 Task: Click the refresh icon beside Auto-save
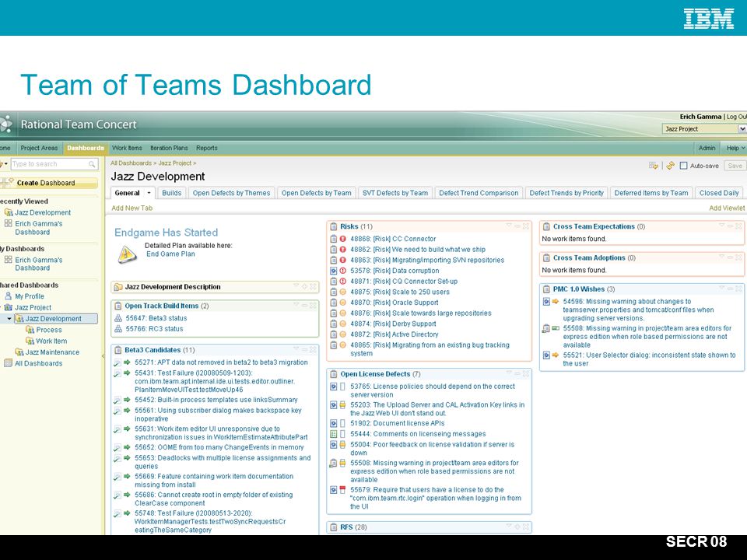coord(670,166)
